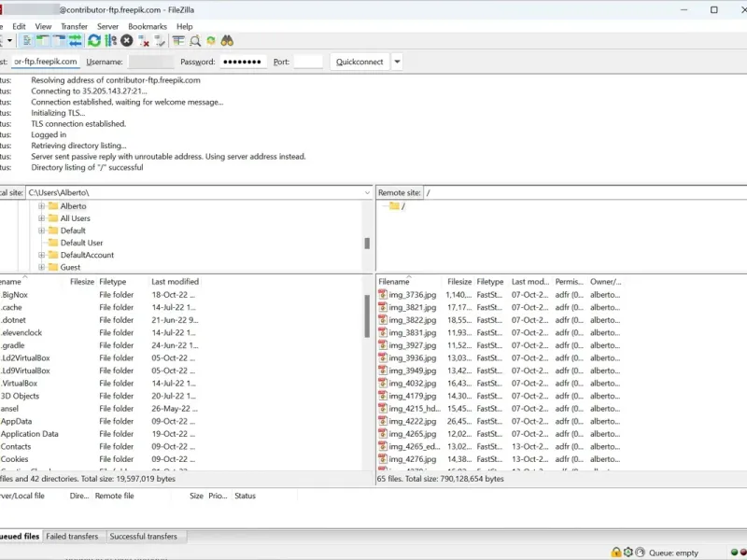Screen dimensions: 747x560
Task: Expand the Default folder tree node
Action: pyautogui.click(x=41, y=231)
